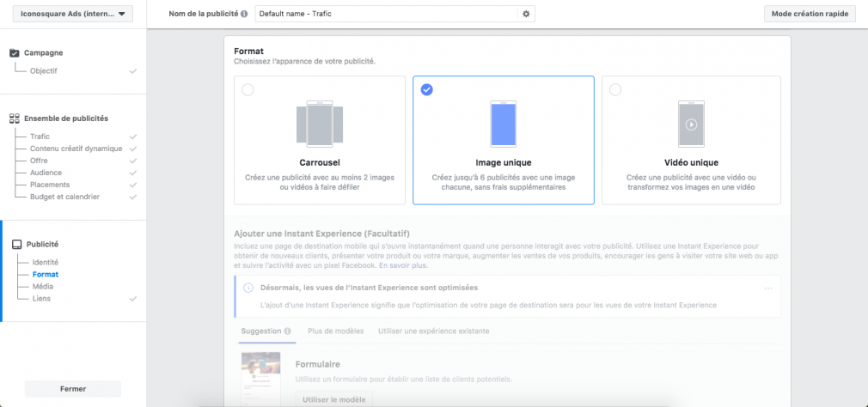Viewport: 868px width, 407px height.
Task: Go to the Média step
Action: (43, 287)
